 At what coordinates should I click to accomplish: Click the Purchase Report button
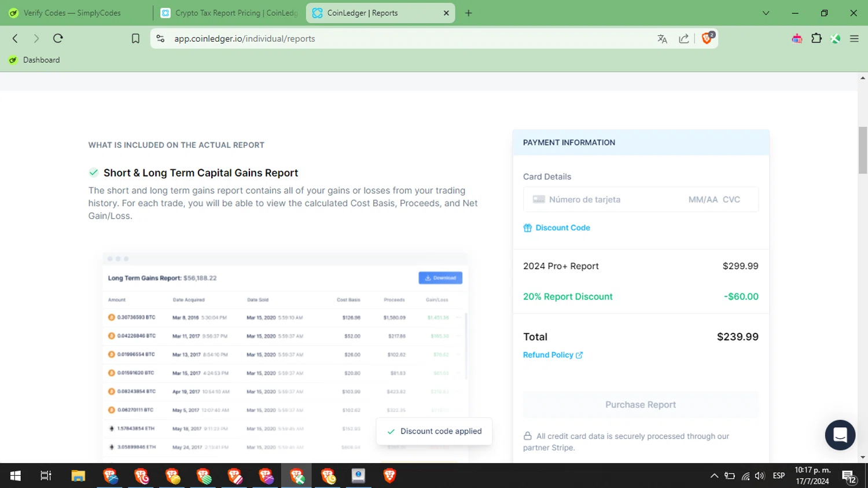point(641,405)
